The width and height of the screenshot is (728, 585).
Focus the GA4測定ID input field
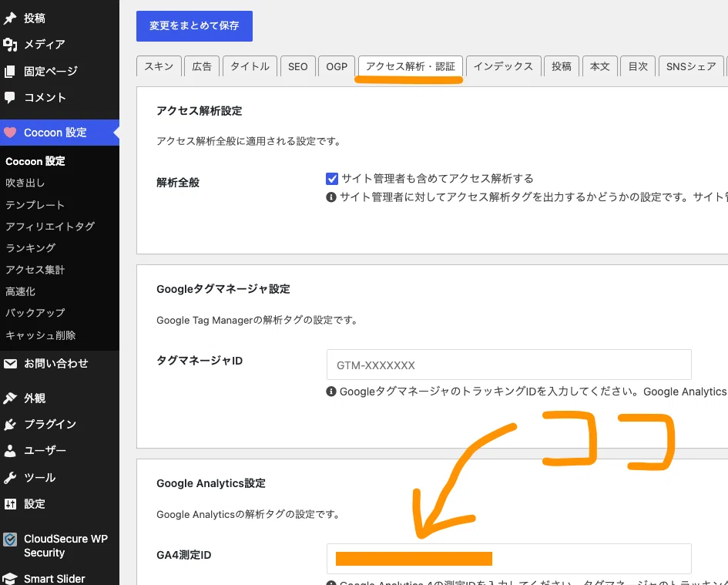509,559
